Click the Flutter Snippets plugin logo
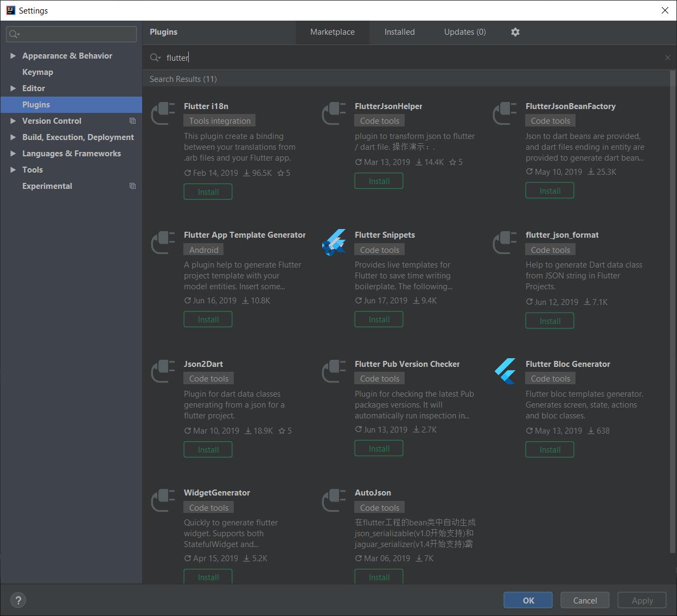Viewport: 677px width, 616px height. (x=334, y=242)
